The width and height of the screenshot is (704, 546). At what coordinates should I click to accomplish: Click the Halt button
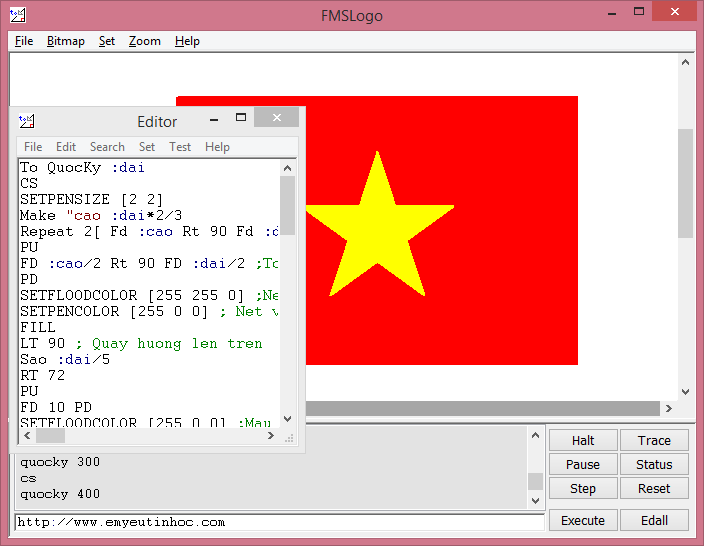(583, 440)
